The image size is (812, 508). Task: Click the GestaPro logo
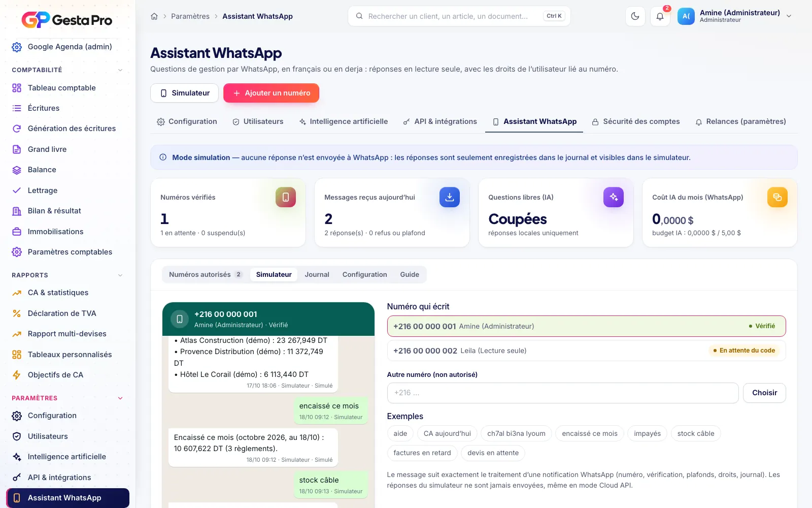coord(67,20)
